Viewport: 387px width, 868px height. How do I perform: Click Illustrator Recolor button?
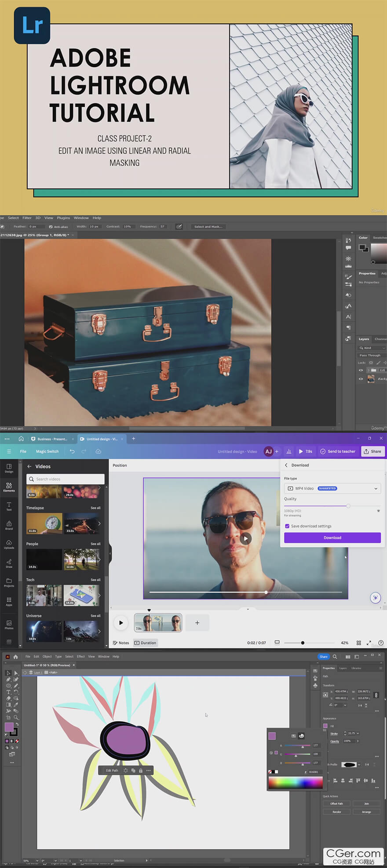pyautogui.click(x=337, y=812)
